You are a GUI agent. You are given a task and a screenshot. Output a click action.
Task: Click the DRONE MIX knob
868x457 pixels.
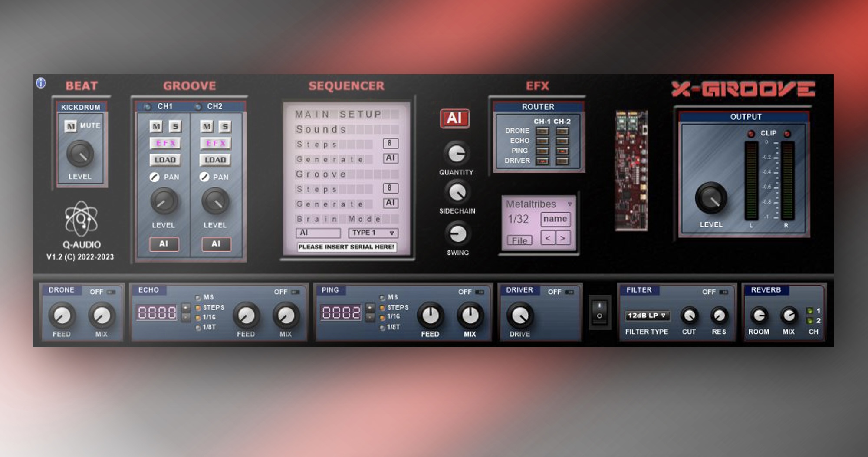point(102,316)
